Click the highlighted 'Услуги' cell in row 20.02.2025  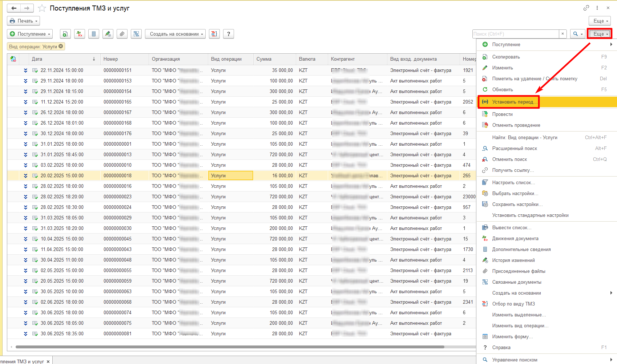coord(231,175)
